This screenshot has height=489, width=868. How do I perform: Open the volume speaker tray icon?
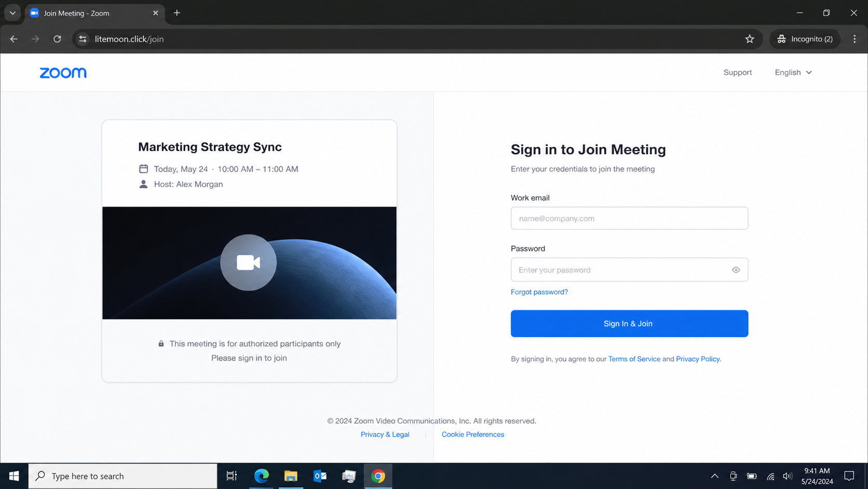(x=788, y=476)
